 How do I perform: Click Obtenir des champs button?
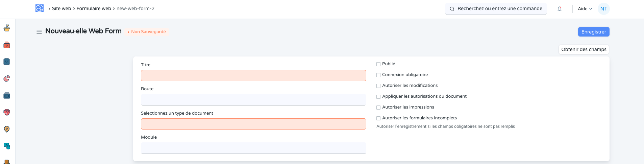click(584, 49)
